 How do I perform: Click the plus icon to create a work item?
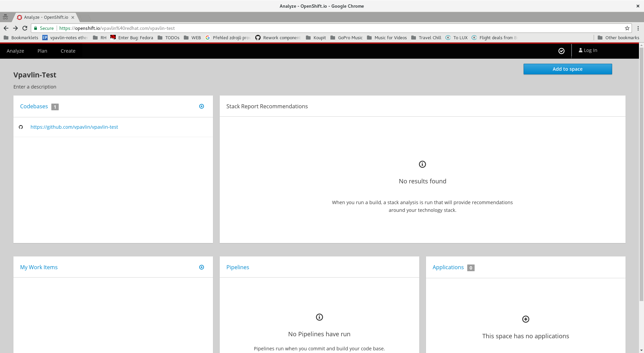click(x=202, y=267)
